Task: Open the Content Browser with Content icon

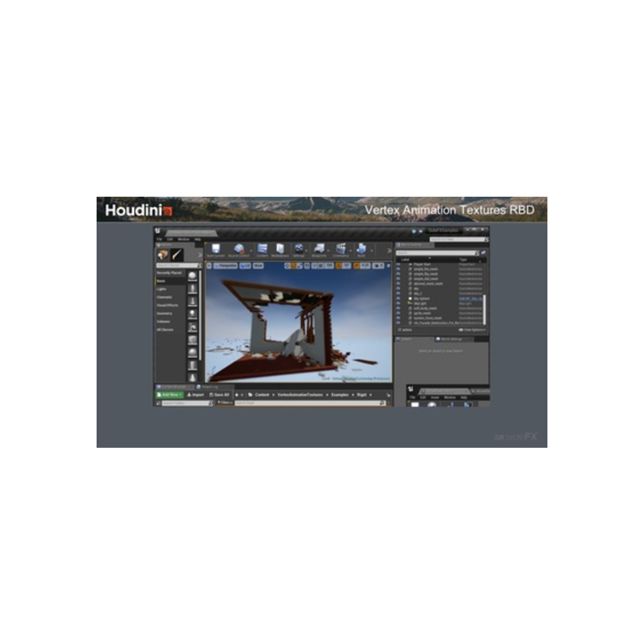Action: pos(262,248)
